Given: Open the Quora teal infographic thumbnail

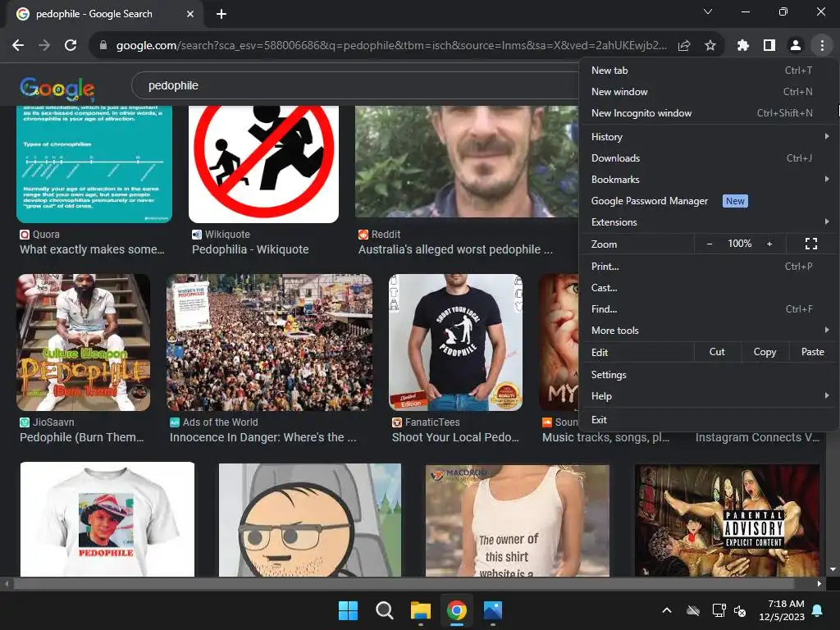Looking at the screenshot, I should (x=94, y=164).
